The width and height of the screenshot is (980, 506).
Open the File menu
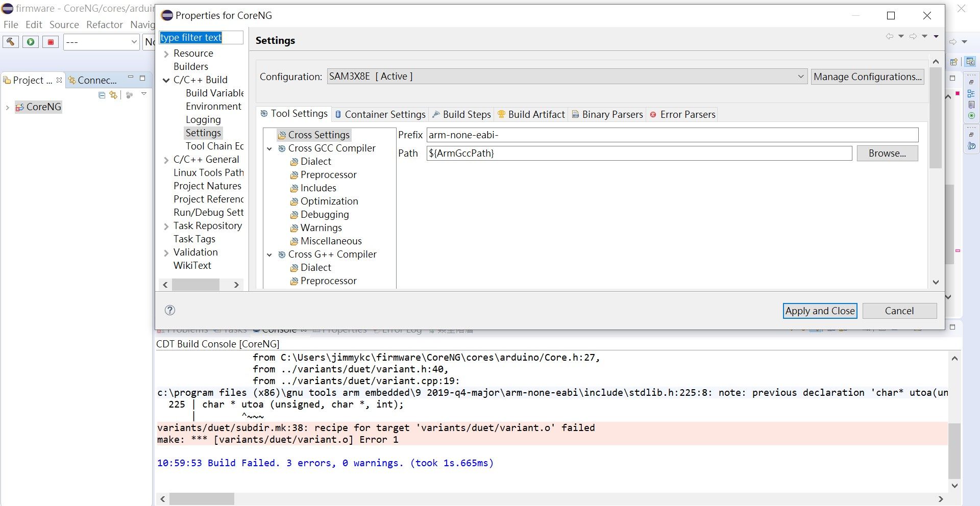(11, 24)
